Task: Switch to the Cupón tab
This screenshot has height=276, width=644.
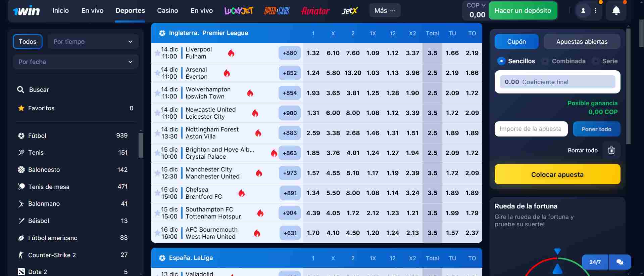Action: coord(516,42)
